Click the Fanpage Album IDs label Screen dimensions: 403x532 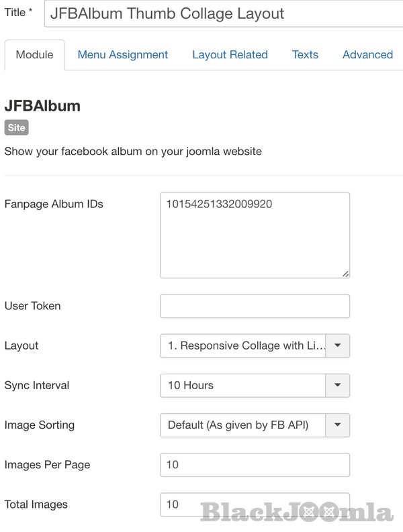[54, 204]
